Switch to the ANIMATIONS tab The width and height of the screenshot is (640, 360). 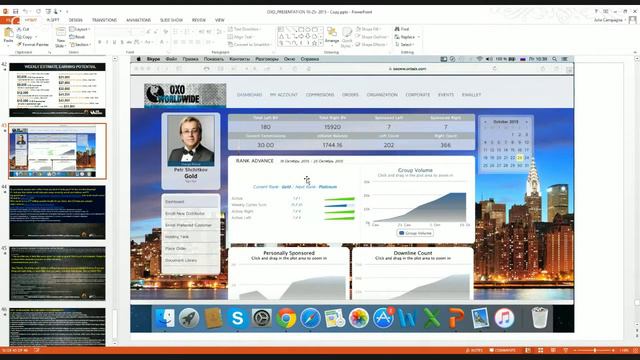tap(138, 20)
